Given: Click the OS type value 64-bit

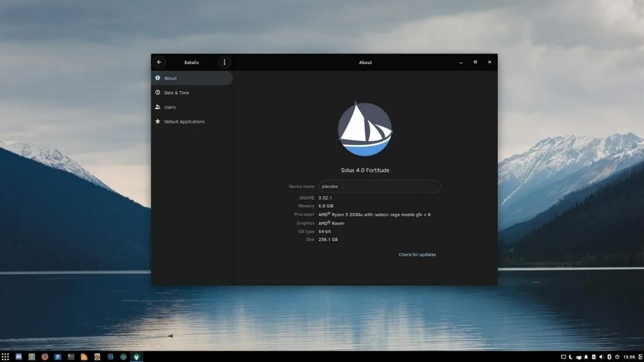Looking at the screenshot, I should pyautogui.click(x=324, y=231).
